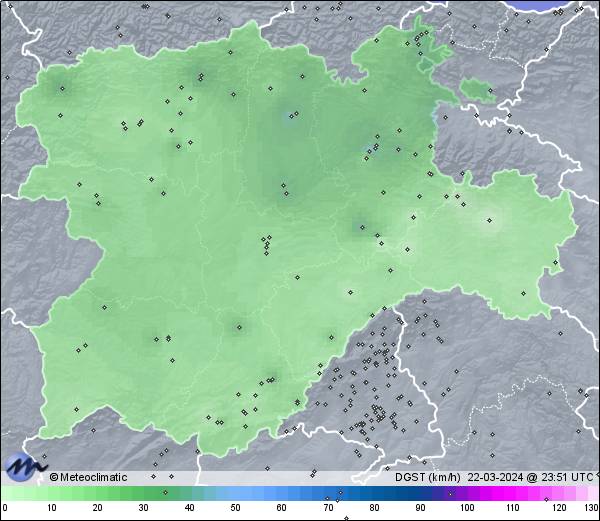Click scale label 50
Image resolution: width=600 pixels, height=521 pixels.
[x=236, y=508]
